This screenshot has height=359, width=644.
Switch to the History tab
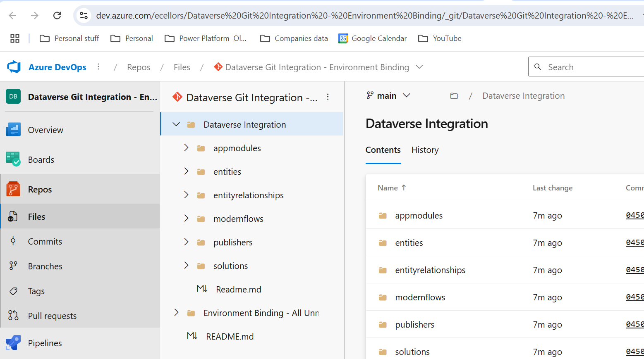pyautogui.click(x=425, y=150)
